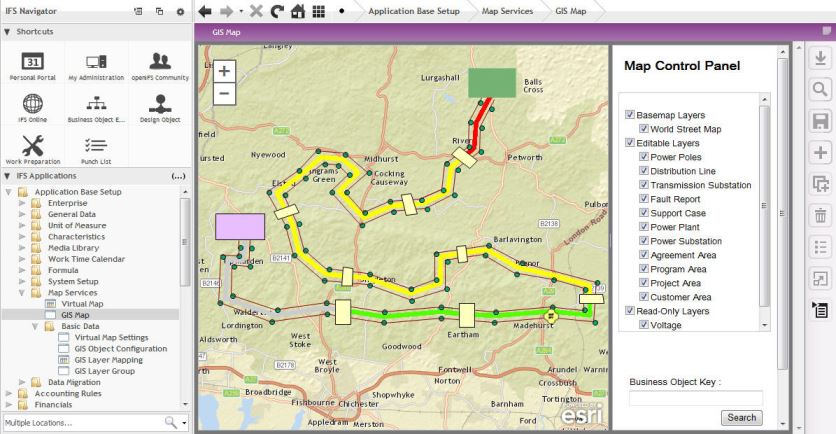Collapse the IFS Applications section
This screenshot has height=434, width=836.
tap(7, 175)
